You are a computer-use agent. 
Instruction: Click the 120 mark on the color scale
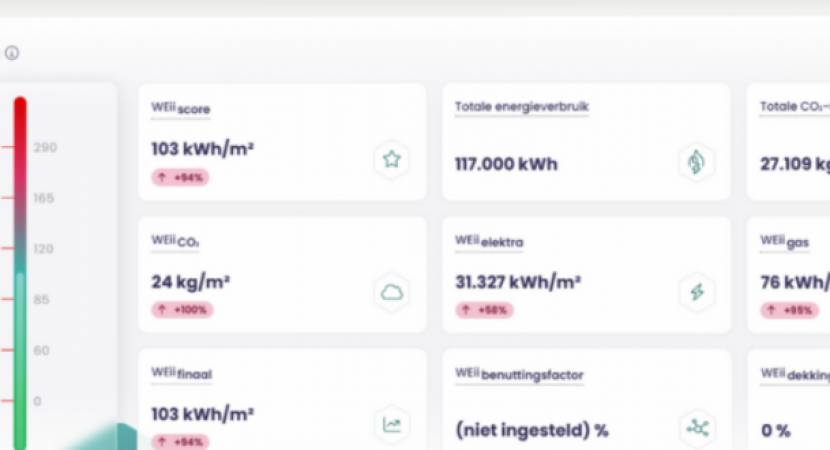pos(44,249)
